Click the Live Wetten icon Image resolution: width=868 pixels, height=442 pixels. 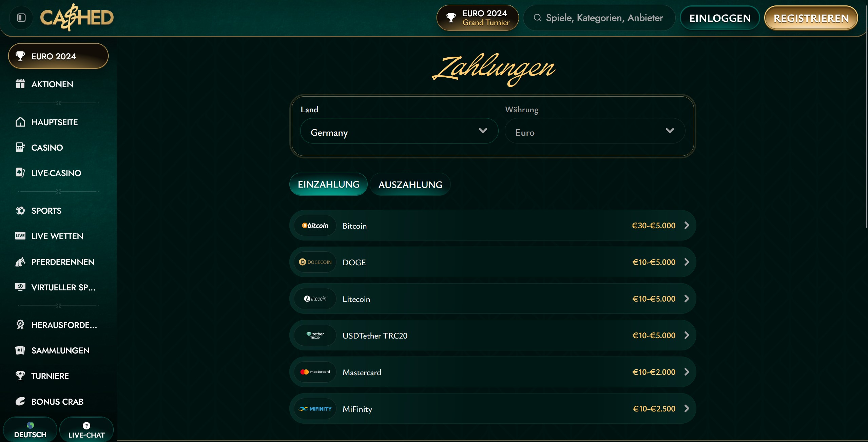click(20, 236)
